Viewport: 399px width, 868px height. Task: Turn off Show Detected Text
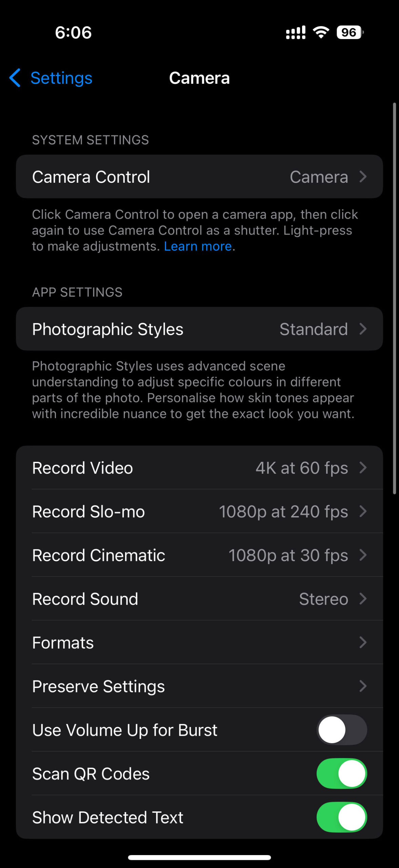(342, 817)
